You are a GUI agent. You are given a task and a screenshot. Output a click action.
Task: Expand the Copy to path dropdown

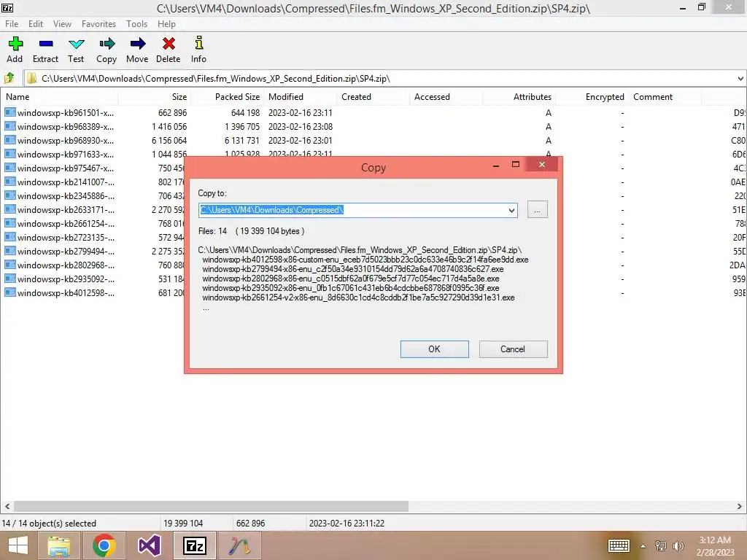pyautogui.click(x=511, y=210)
